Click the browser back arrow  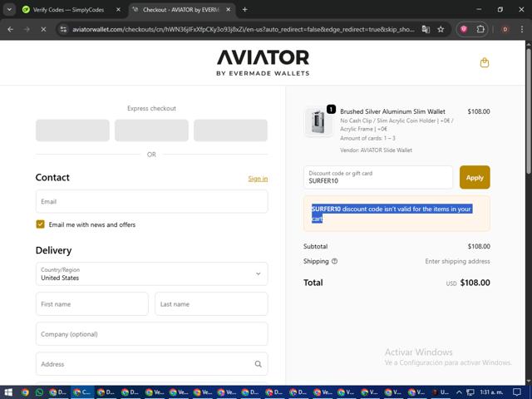coord(11,30)
